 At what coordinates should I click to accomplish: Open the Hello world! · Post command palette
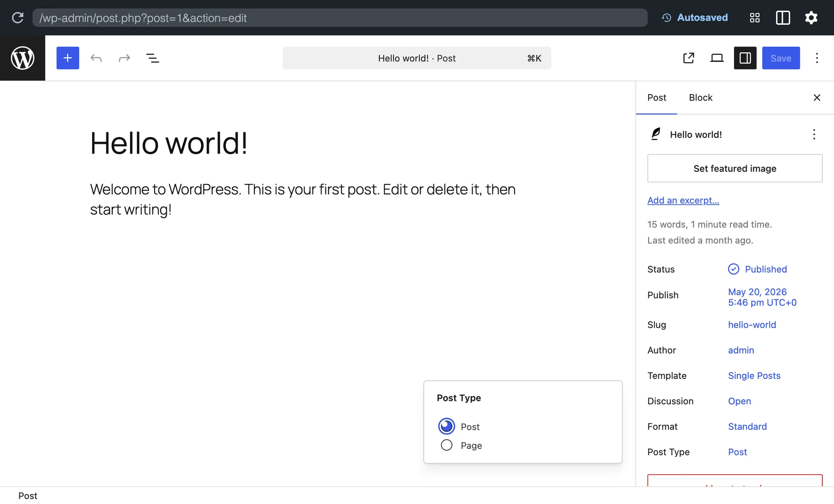point(417,58)
